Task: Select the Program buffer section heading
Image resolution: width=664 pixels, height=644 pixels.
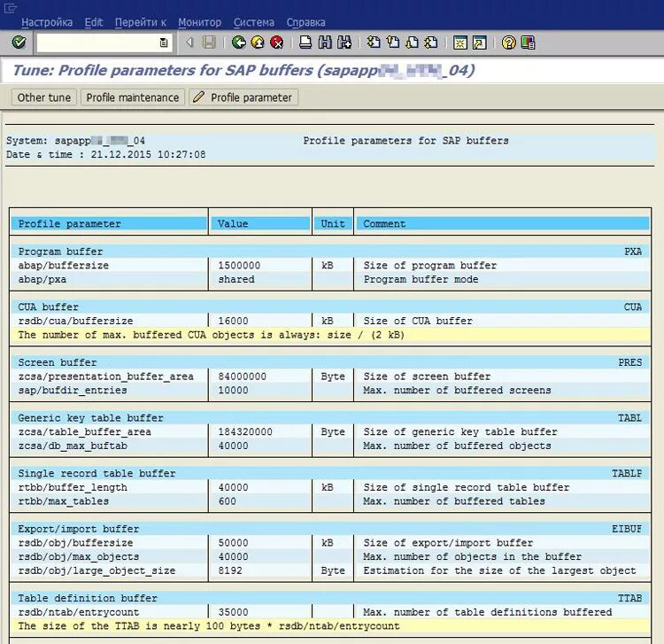Action: click(x=60, y=252)
